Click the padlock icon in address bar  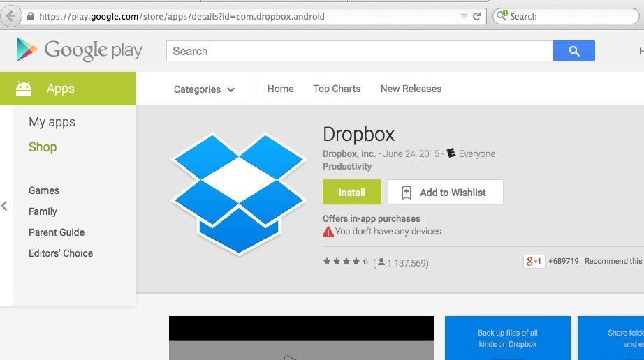[31, 17]
